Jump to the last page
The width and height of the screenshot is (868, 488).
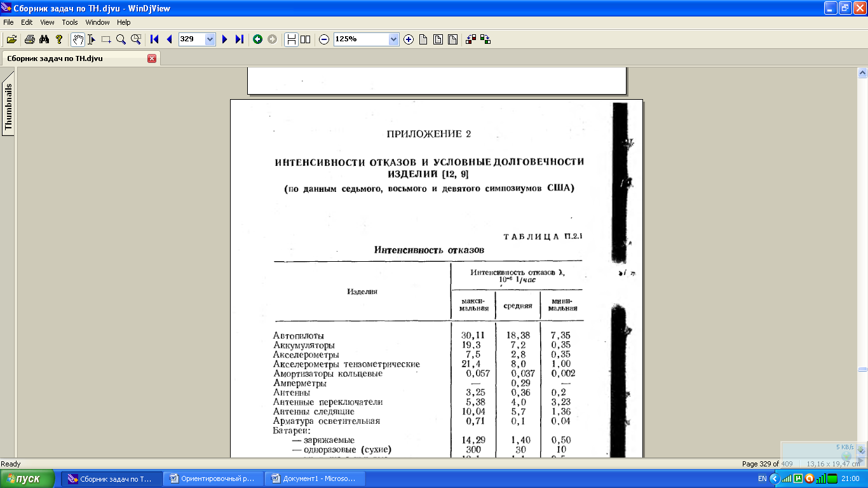pyautogui.click(x=240, y=39)
